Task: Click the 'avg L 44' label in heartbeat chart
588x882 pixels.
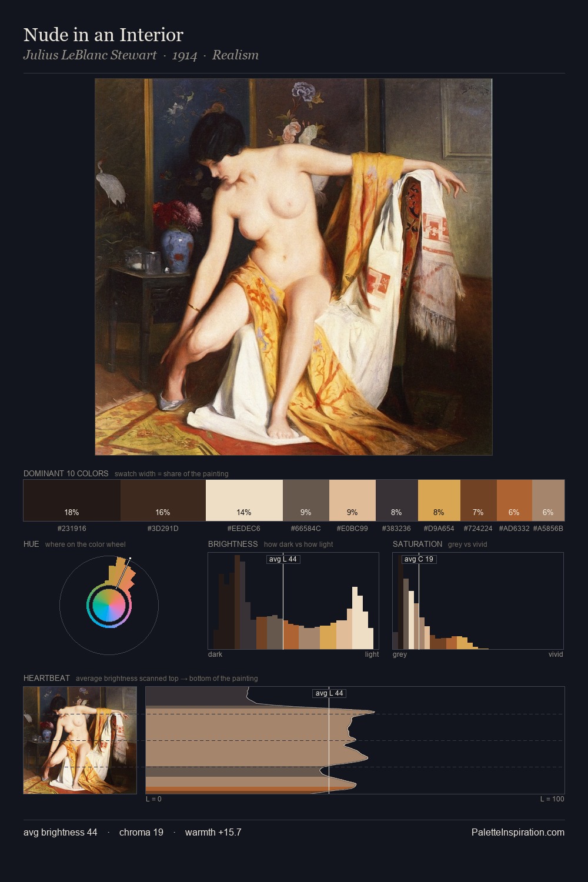Action: [x=329, y=693]
